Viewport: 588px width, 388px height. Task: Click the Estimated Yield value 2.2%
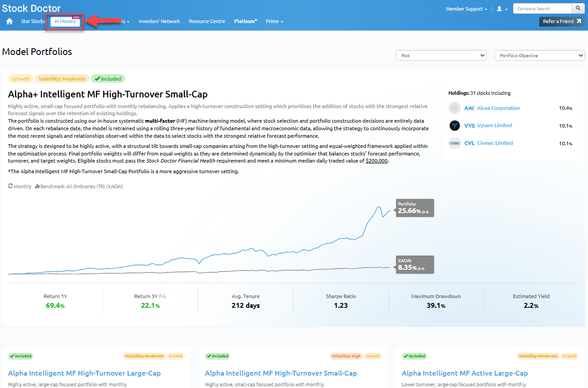tap(531, 306)
